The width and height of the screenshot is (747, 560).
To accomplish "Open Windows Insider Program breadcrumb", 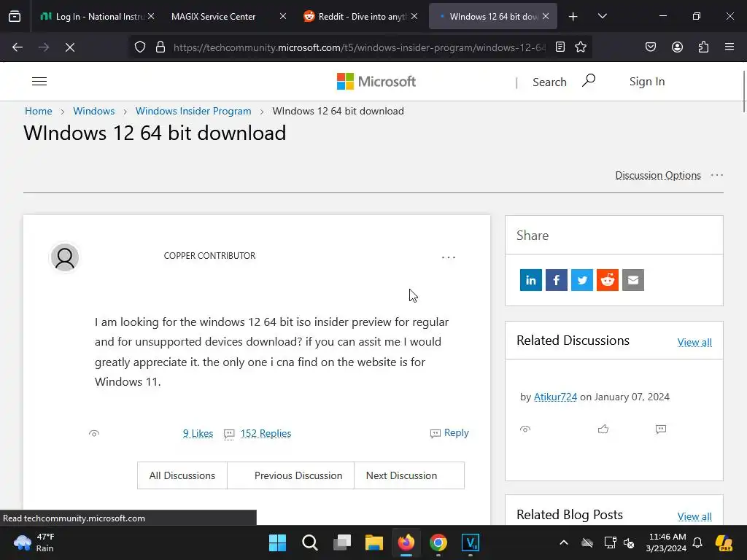I will pyautogui.click(x=193, y=111).
